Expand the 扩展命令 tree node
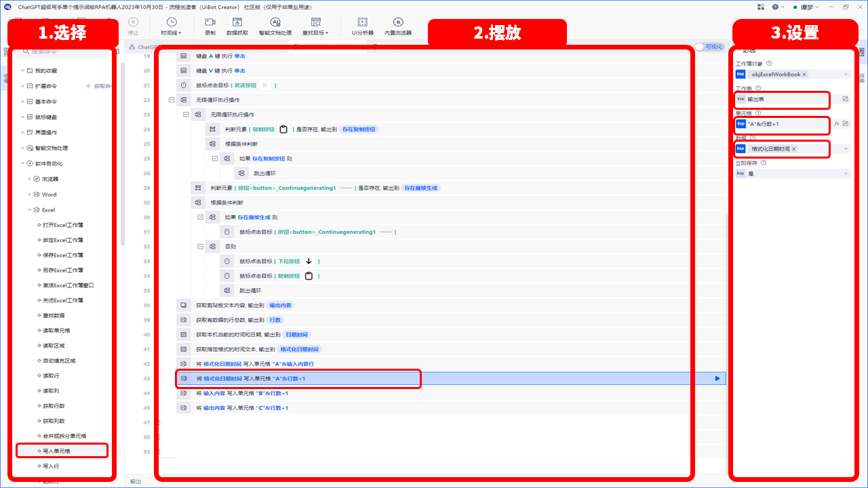The image size is (868, 488). point(22,86)
